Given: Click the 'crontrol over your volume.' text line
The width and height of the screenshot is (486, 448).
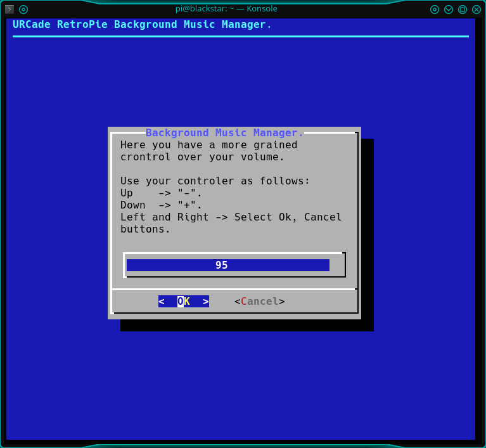Looking at the screenshot, I should [x=203, y=157].
